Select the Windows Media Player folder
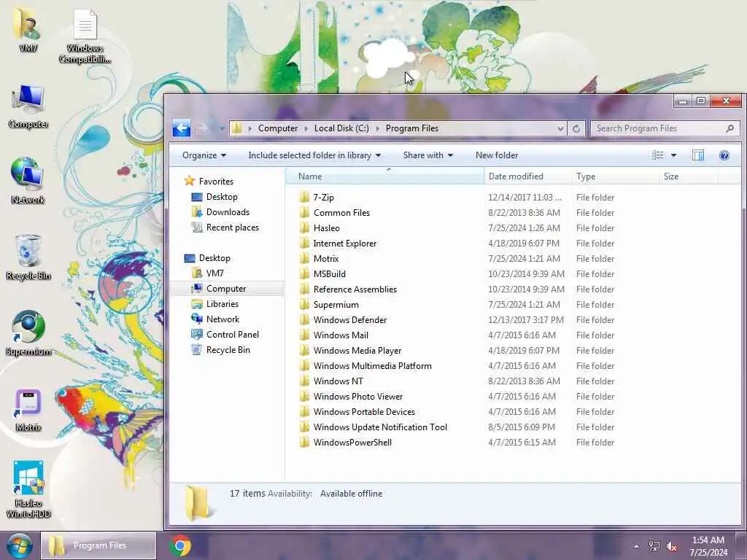This screenshot has height=560, width=747. point(357,351)
